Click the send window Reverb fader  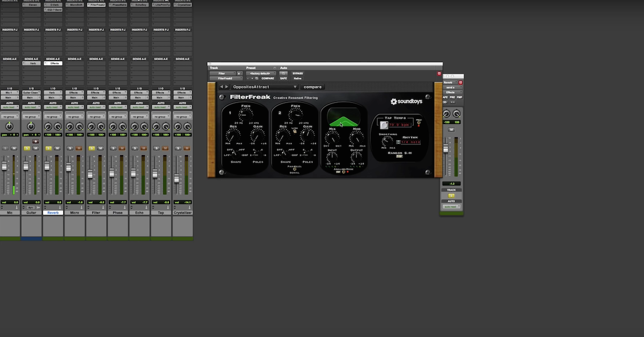point(445,148)
